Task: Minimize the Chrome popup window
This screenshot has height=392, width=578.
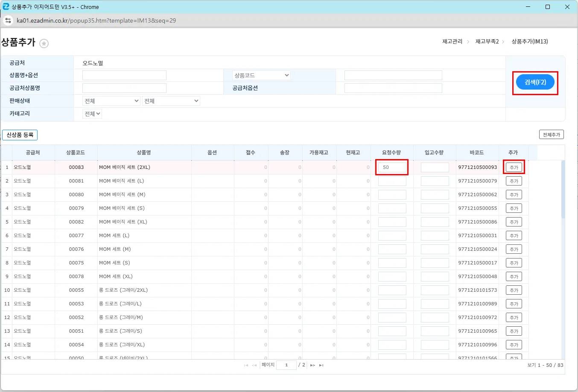Action: click(x=528, y=7)
